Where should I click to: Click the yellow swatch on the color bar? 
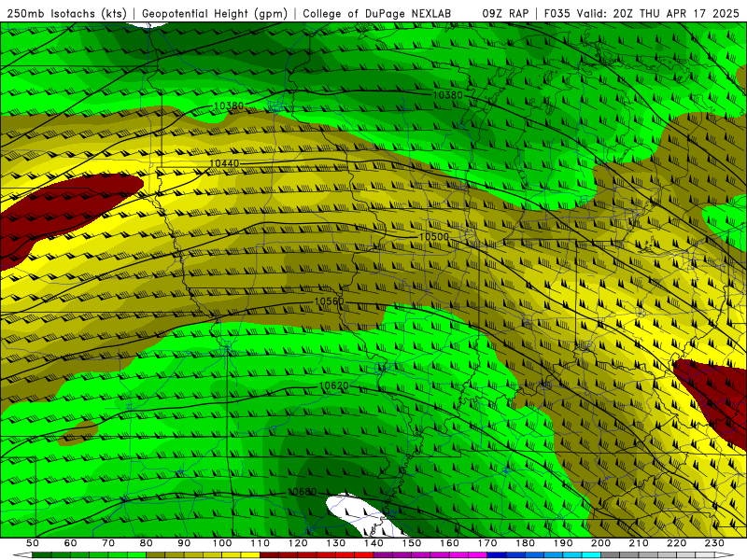click(x=250, y=554)
